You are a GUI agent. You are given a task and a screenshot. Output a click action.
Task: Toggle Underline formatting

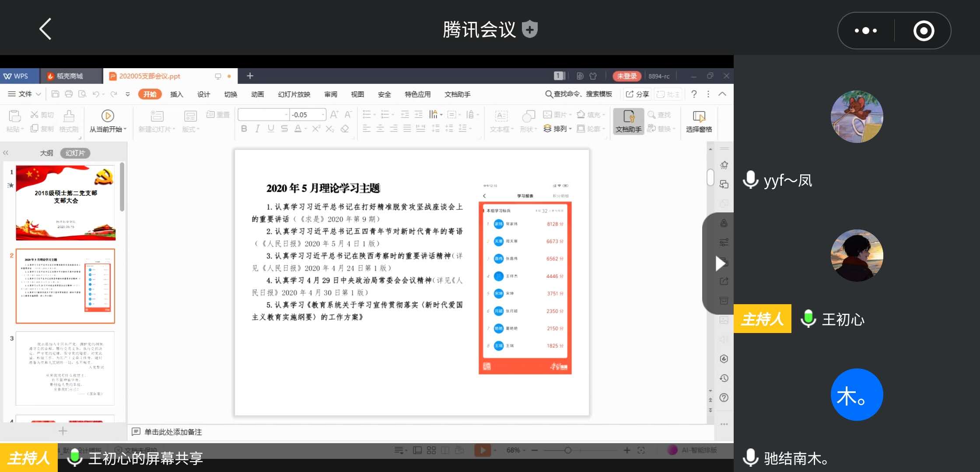pyautogui.click(x=271, y=128)
